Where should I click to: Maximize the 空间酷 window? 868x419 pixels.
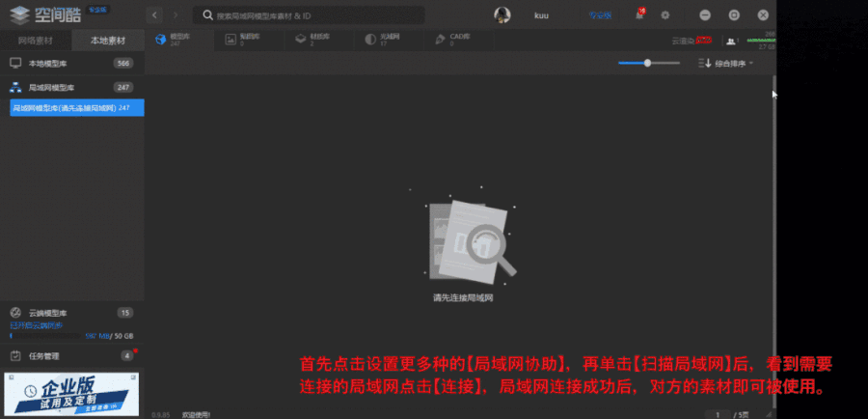[734, 15]
